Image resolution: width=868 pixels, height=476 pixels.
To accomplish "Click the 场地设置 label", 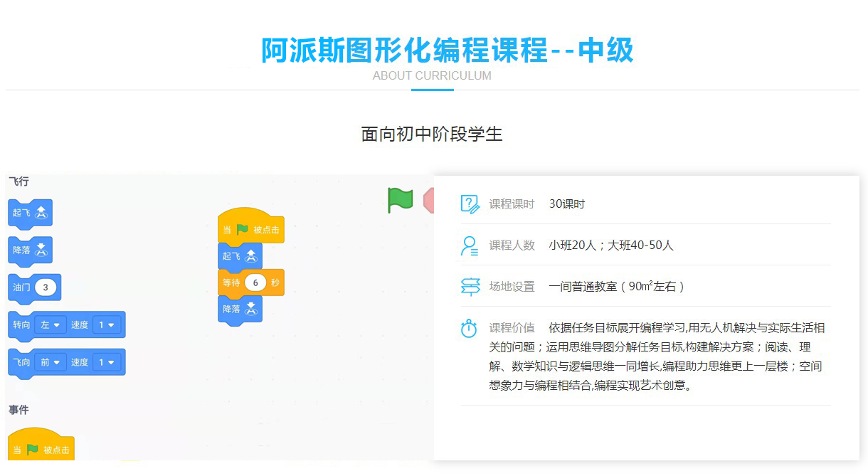I will tap(512, 287).
